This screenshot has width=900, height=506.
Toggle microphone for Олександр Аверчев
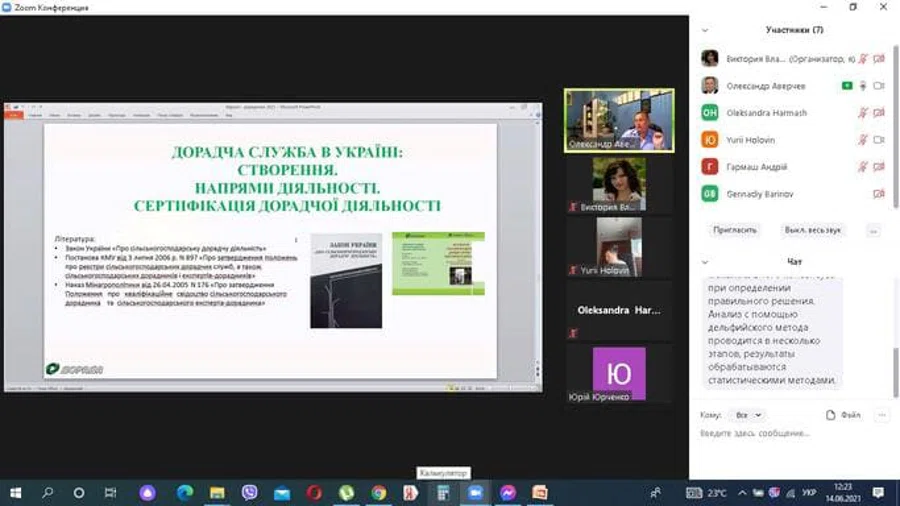click(862, 86)
